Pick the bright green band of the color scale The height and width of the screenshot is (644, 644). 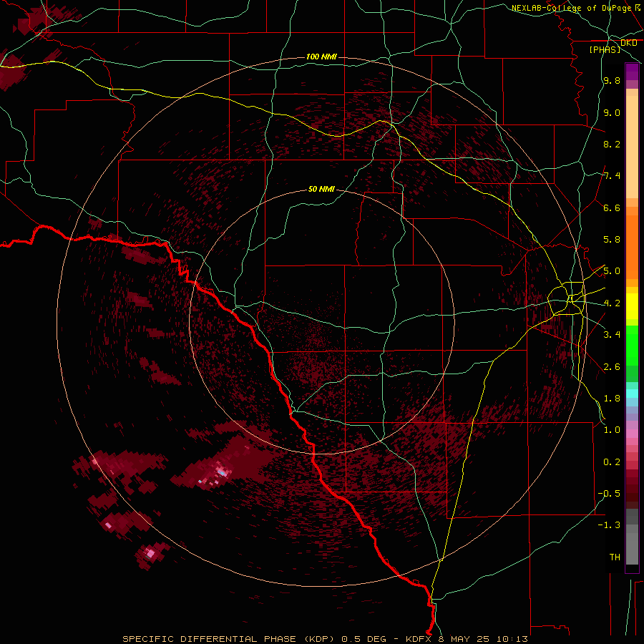pyautogui.click(x=632, y=346)
